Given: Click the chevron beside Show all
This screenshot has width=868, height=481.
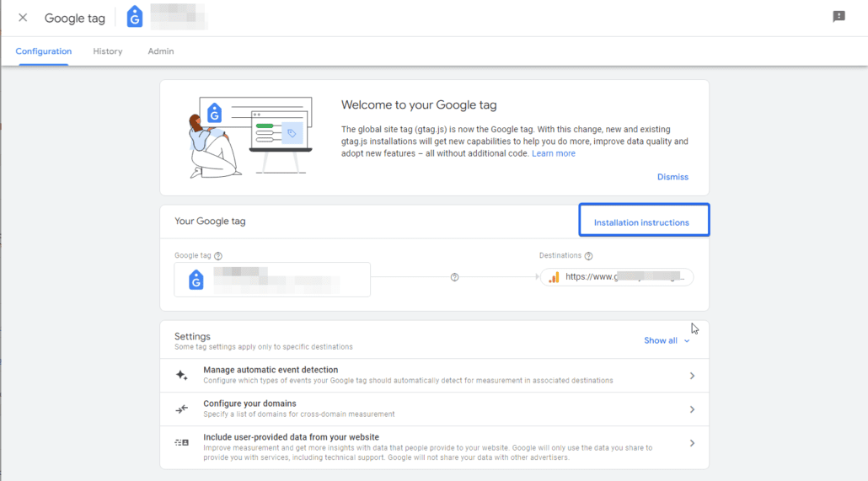Looking at the screenshot, I should 687,341.
